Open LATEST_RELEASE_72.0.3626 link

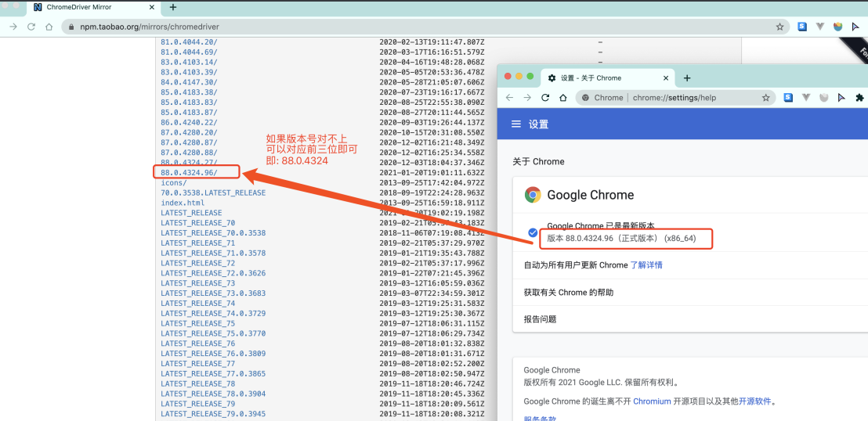[213, 273]
